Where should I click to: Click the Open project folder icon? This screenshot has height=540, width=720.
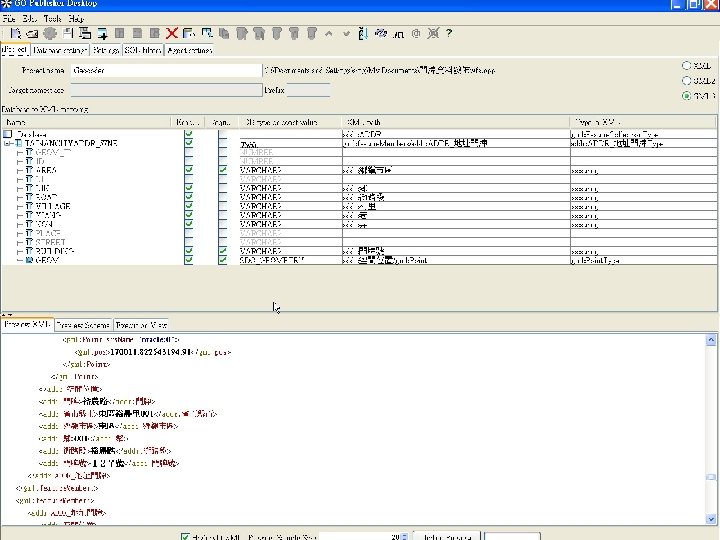[x=32, y=33]
